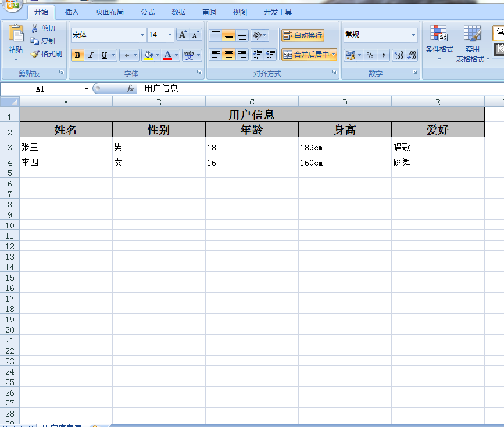Click the decrease indent icon

pos(258,55)
